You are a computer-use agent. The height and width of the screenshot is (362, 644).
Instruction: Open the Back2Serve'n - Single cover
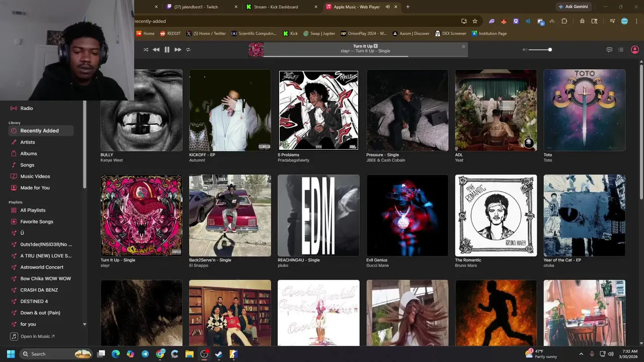coord(230,215)
